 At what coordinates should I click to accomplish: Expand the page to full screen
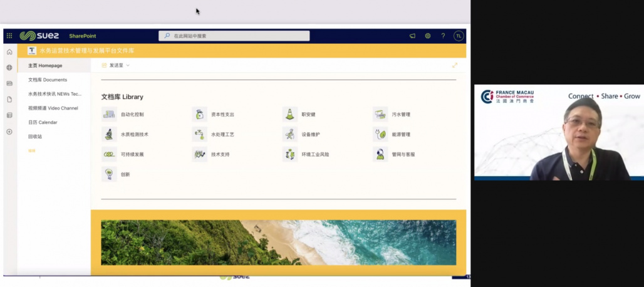pos(455,65)
